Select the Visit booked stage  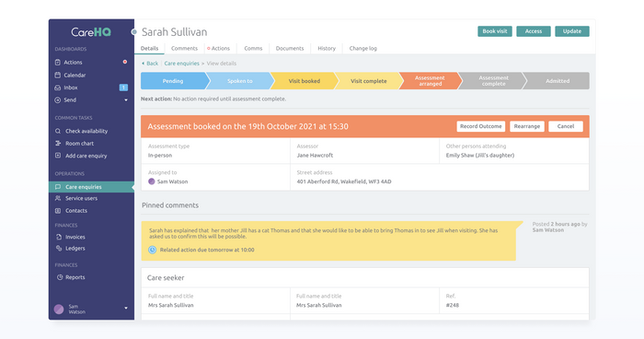[x=305, y=81]
